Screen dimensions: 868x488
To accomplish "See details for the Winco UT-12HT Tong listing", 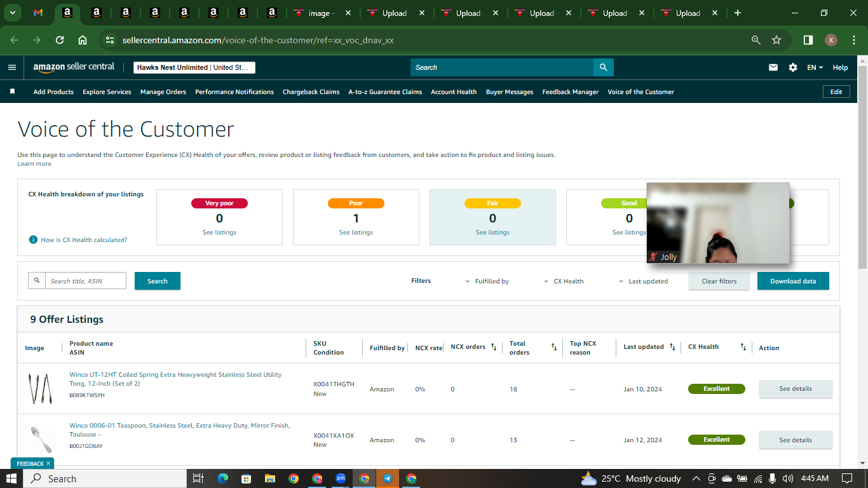I will click(796, 389).
